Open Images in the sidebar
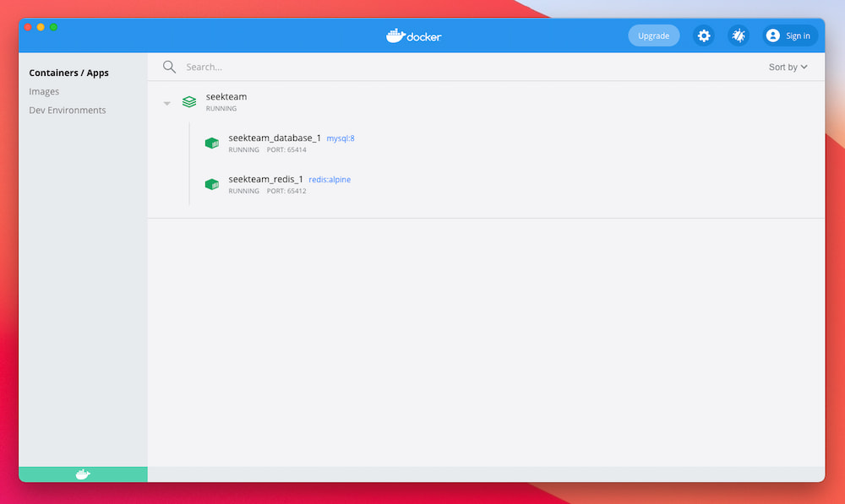Image resolution: width=845 pixels, height=504 pixels. point(44,91)
